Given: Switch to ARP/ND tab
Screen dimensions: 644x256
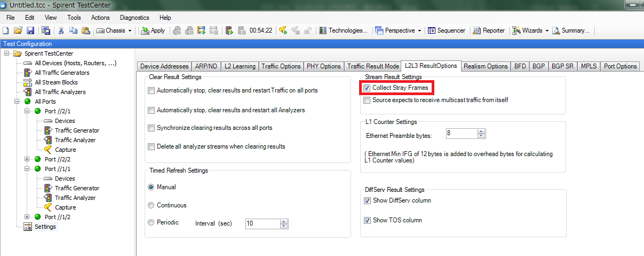Looking at the screenshot, I should pos(205,66).
